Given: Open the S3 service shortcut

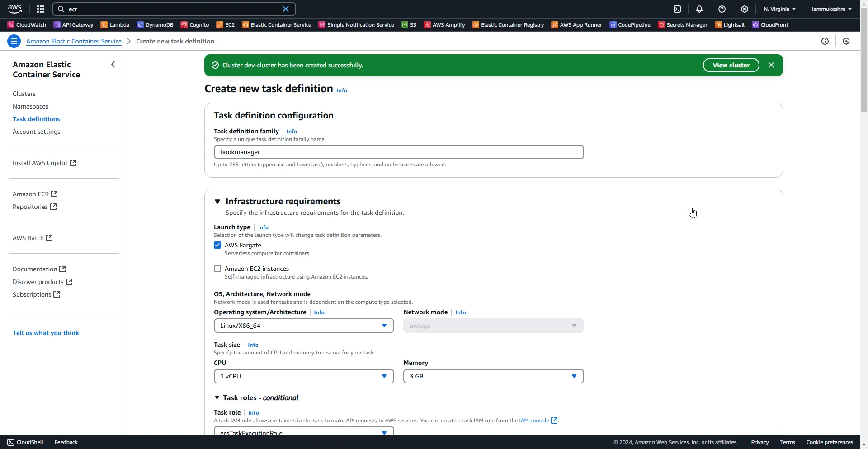Looking at the screenshot, I should tap(408, 25).
